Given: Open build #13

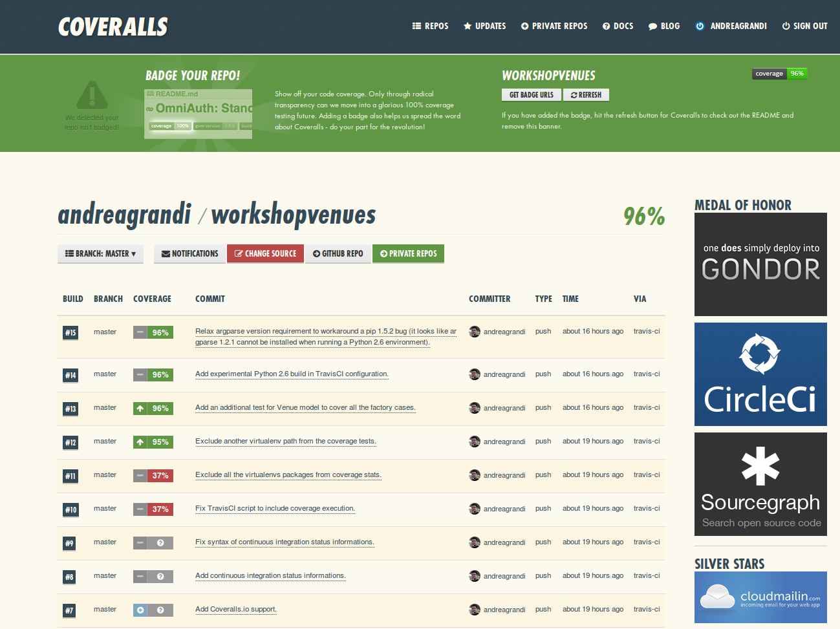Looking at the screenshot, I should (x=70, y=409).
